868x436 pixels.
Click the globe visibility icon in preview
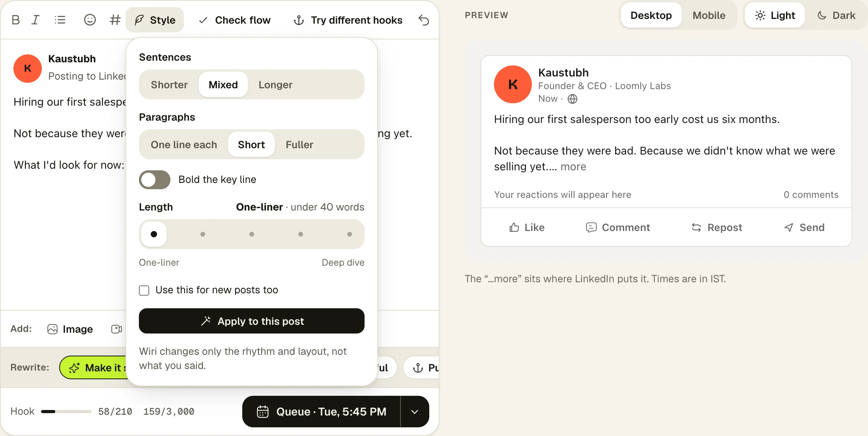[x=572, y=99]
